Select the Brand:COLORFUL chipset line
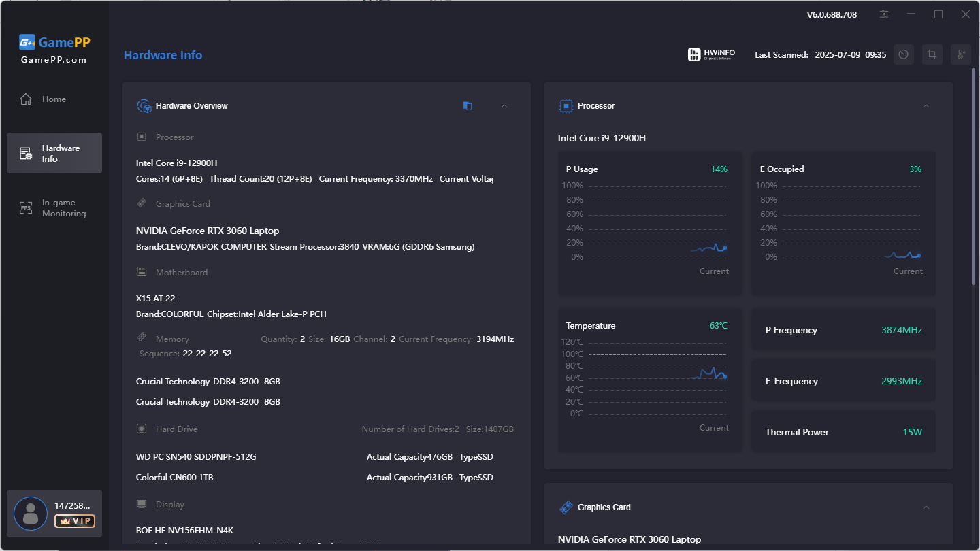The height and width of the screenshot is (551, 980). tap(231, 314)
